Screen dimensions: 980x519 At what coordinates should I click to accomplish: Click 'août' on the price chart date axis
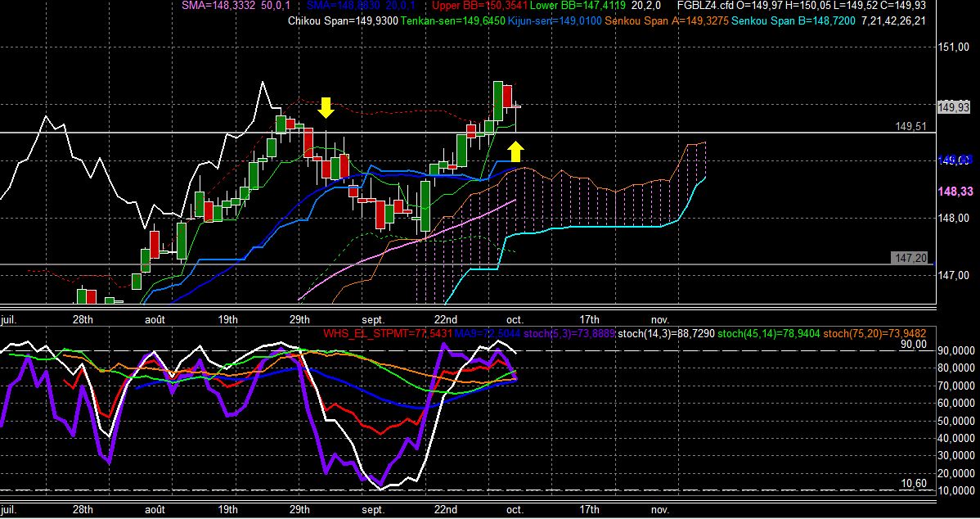click(x=155, y=319)
